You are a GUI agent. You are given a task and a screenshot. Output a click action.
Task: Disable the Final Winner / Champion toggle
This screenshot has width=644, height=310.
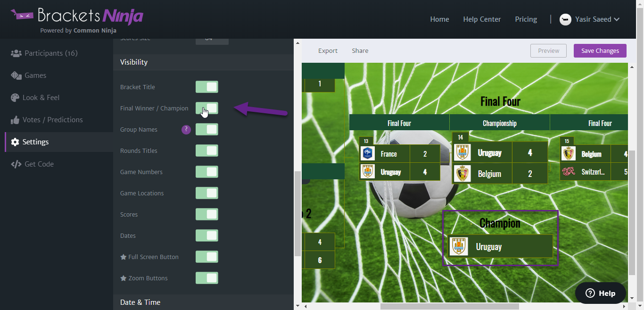click(207, 108)
